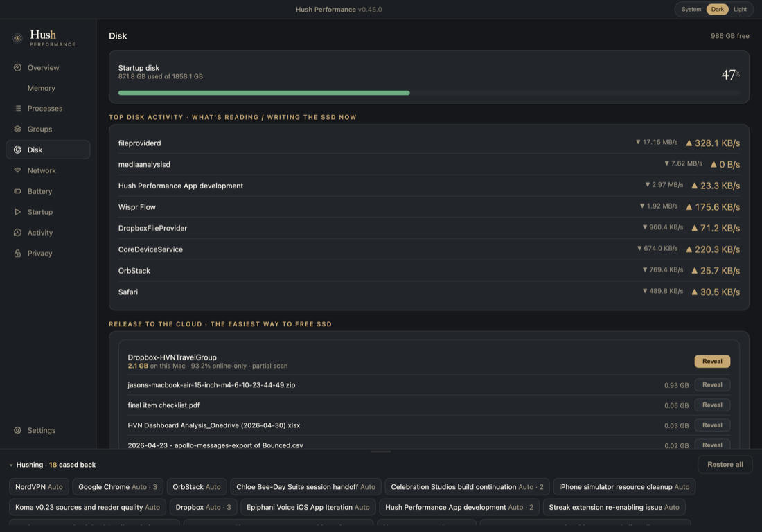This screenshot has width=762, height=532.
Task: Click the NordVPN Auto chip
Action: coord(39,487)
